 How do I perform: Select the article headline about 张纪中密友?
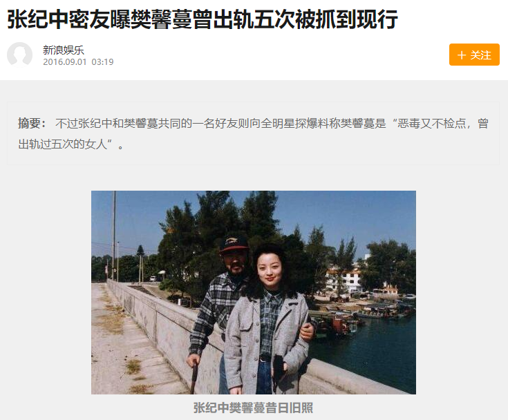click(203, 19)
